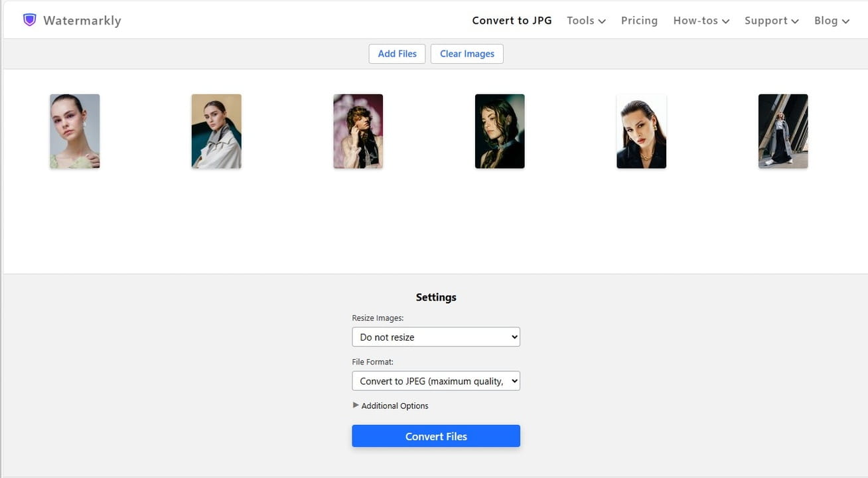Expand the How-tos menu

coord(701,21)
